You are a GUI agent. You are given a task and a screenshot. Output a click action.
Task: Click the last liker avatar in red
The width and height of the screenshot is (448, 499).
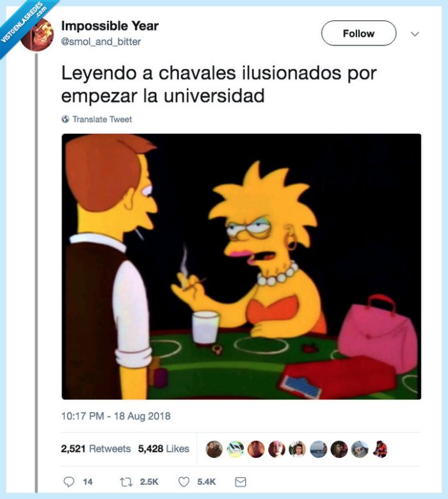click(x=380, y=449)
